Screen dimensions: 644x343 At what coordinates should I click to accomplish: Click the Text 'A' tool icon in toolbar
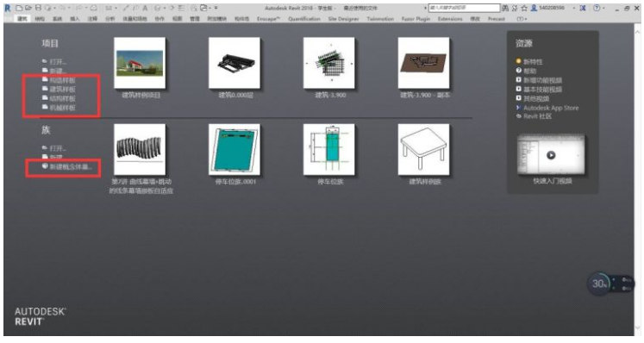point(145,8)
